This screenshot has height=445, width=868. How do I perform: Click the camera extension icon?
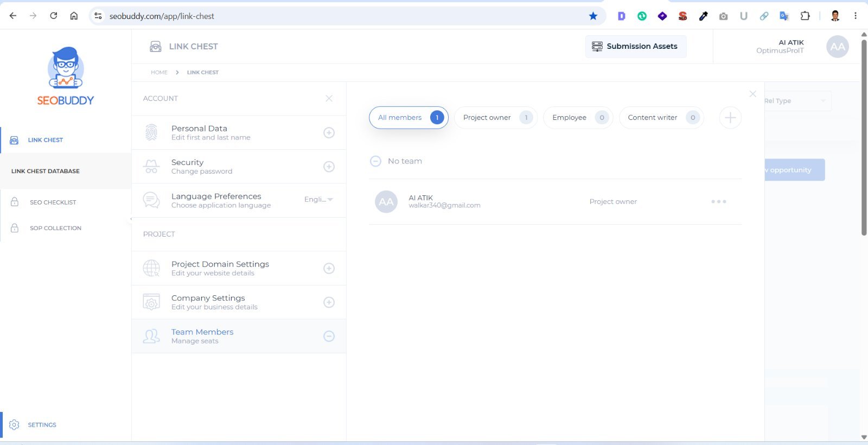coord(723,16)
